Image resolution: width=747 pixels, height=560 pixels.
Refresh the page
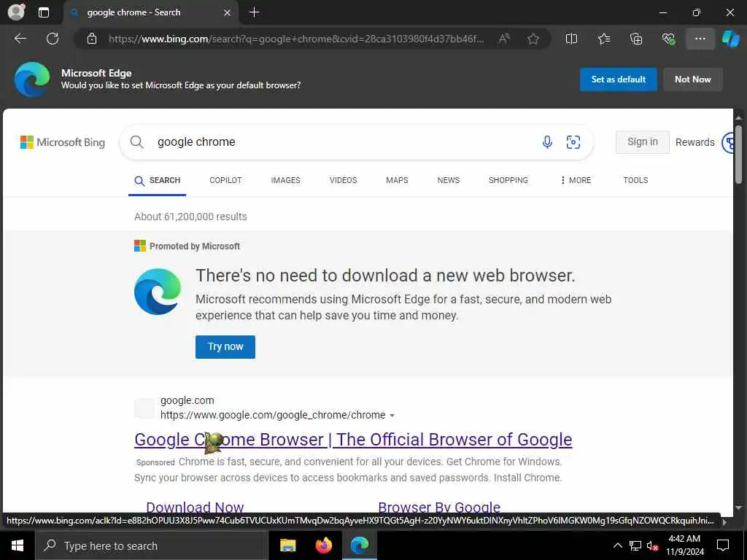[x=53, y=39]
